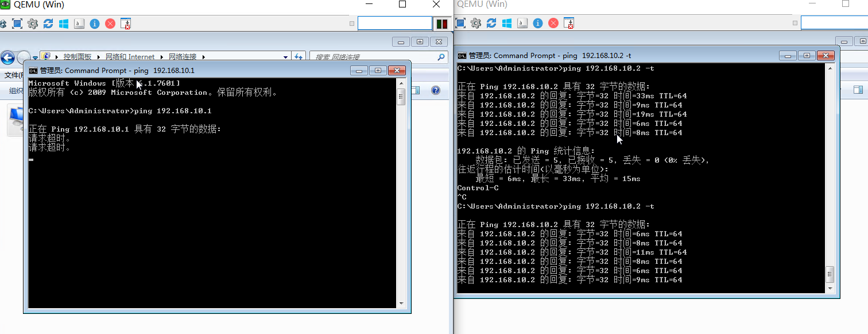
Task: Click download-with-red-X icon in left QEMU toolbar
Action: tap(126, 24)
